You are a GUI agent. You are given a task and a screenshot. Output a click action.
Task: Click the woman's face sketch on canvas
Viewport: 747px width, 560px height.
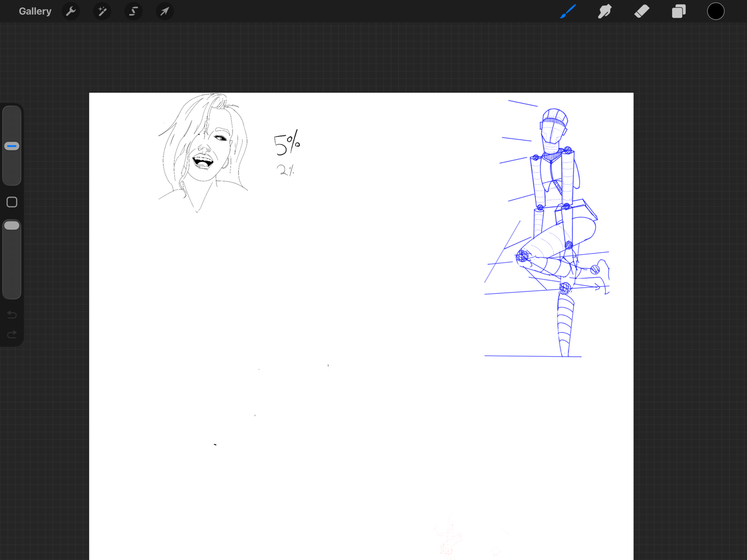point(203,153)
